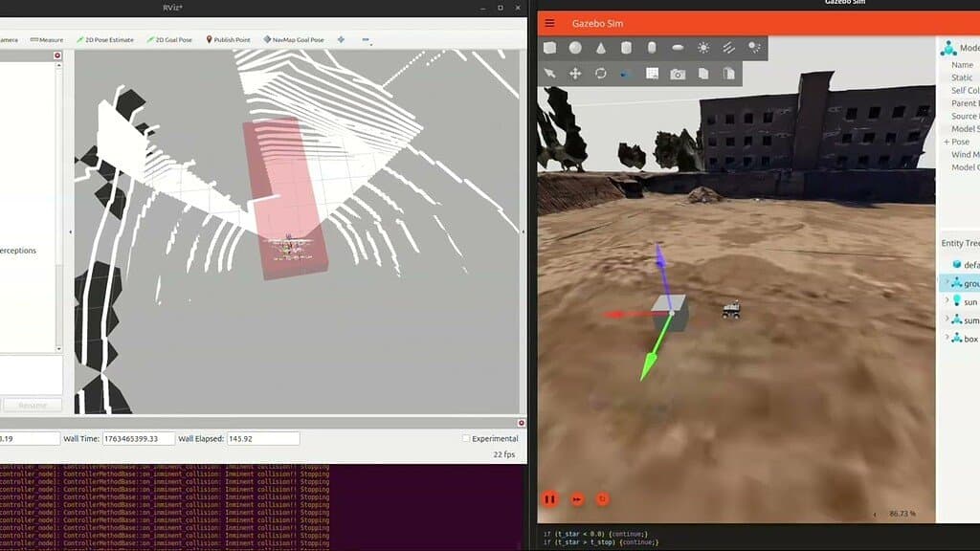Click the copy icon in Gazebo toolbar
980x551 pixels.
point(703,74)
